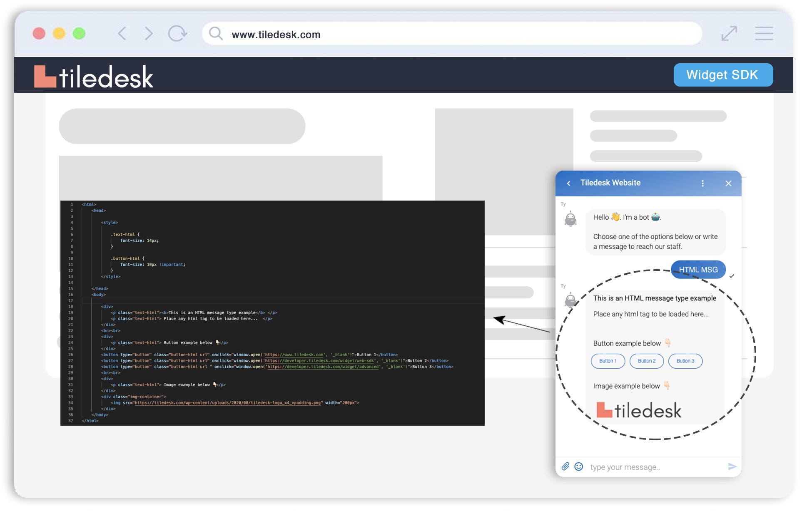Click the bot avatar beside Hello message
This screenshot has width=812, height=511.
(x=570, y=218)
